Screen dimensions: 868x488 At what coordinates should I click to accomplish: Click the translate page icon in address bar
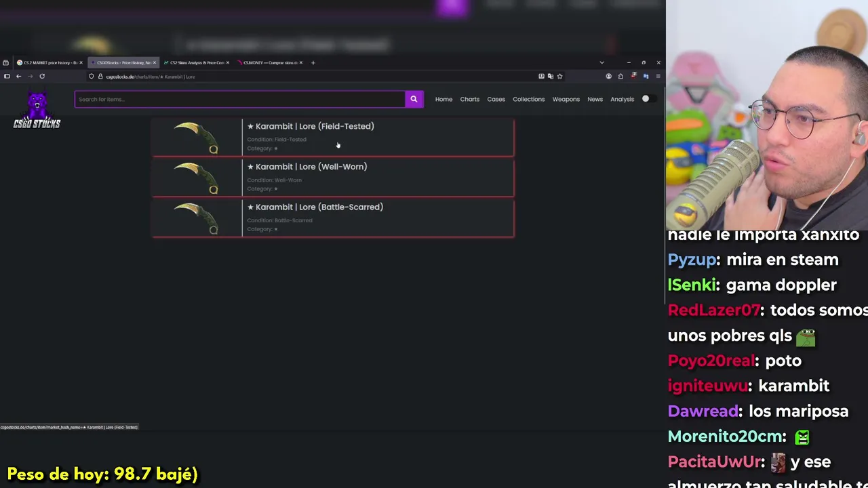tap(550, 77)
